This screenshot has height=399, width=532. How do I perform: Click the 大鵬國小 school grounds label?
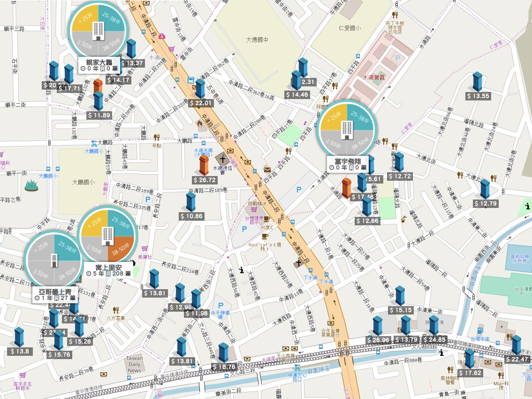coord(83,182)
